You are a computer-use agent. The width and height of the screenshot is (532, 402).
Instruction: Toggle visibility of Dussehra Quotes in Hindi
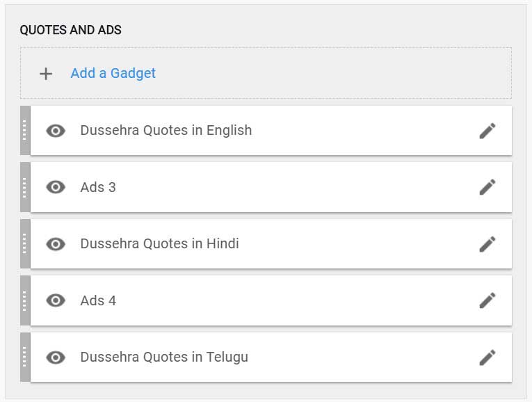[56, 244]
